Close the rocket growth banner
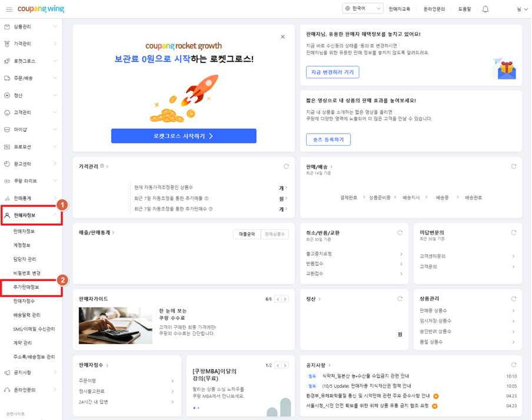532x420 pixels. point(282,36)
